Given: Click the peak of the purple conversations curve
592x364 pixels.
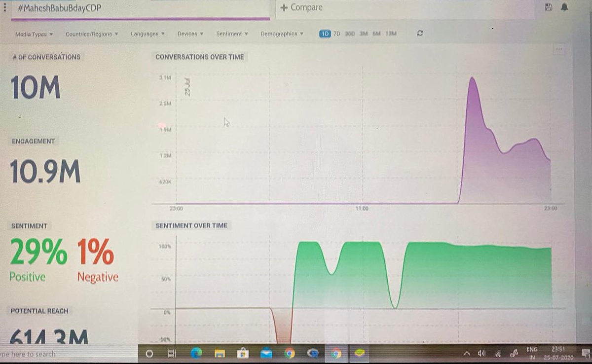Looking at the screenshot, I should (472, 78).
